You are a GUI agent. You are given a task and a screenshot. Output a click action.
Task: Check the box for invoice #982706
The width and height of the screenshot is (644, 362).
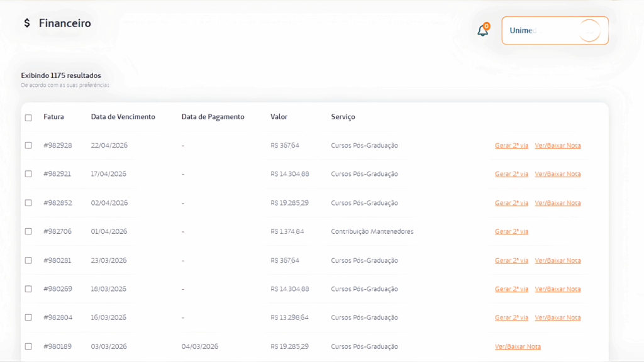(28, 231)
